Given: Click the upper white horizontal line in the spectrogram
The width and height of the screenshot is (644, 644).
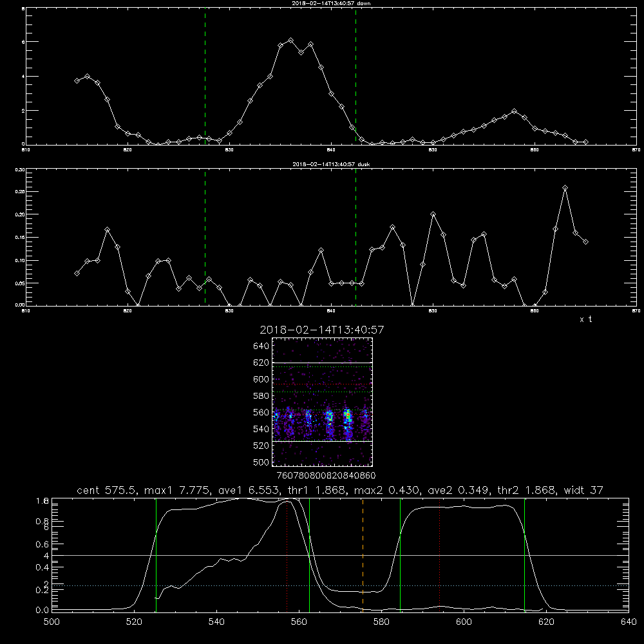Looking at the screenshot, I should (323, 363).
